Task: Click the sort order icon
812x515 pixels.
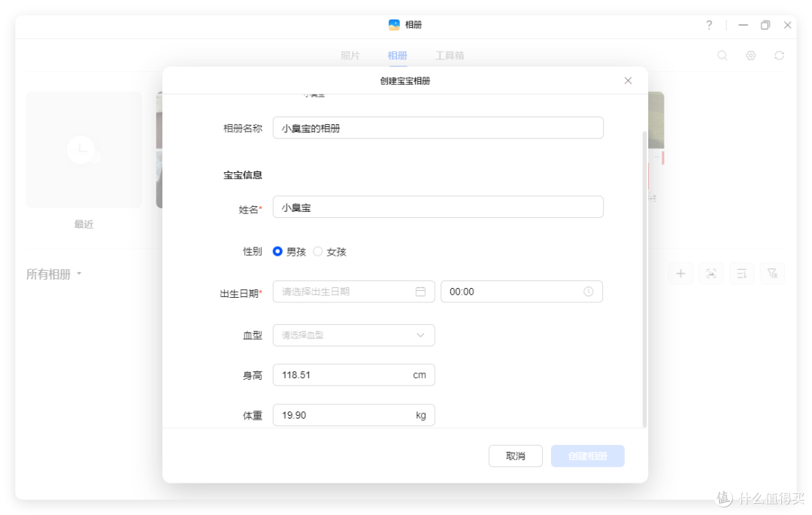Action: [741, 274]
